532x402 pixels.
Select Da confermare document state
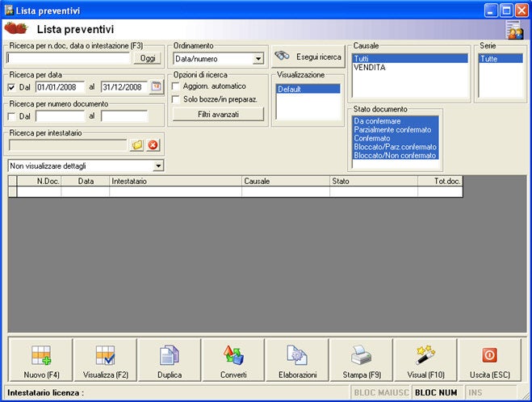[396, 121]
